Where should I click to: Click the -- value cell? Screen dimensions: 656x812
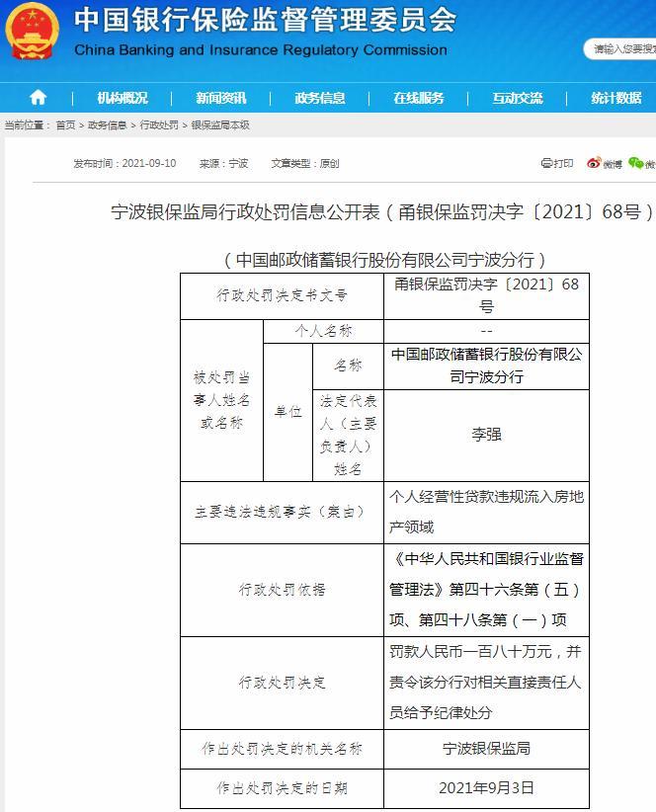(486, 331)
